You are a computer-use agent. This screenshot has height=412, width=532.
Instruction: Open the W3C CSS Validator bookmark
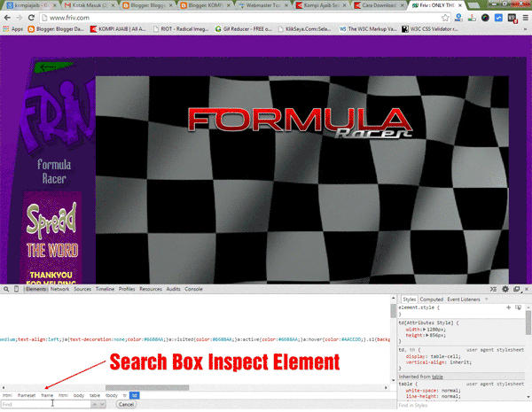430,29
